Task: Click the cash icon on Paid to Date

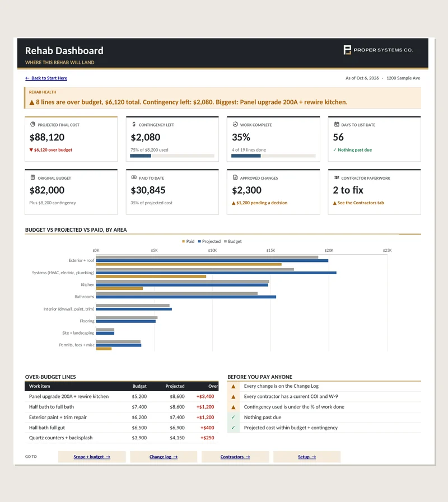Action: tap(134, 177)
